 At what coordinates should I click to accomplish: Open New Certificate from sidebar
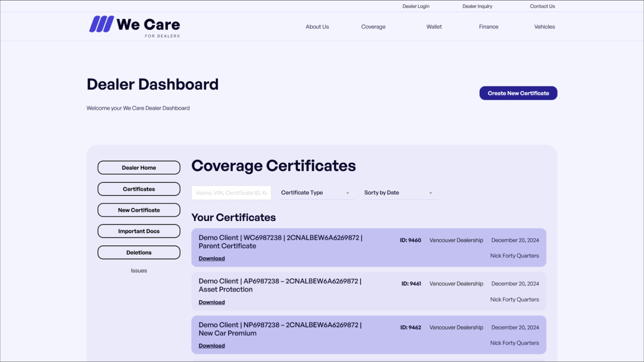(139, 210)
